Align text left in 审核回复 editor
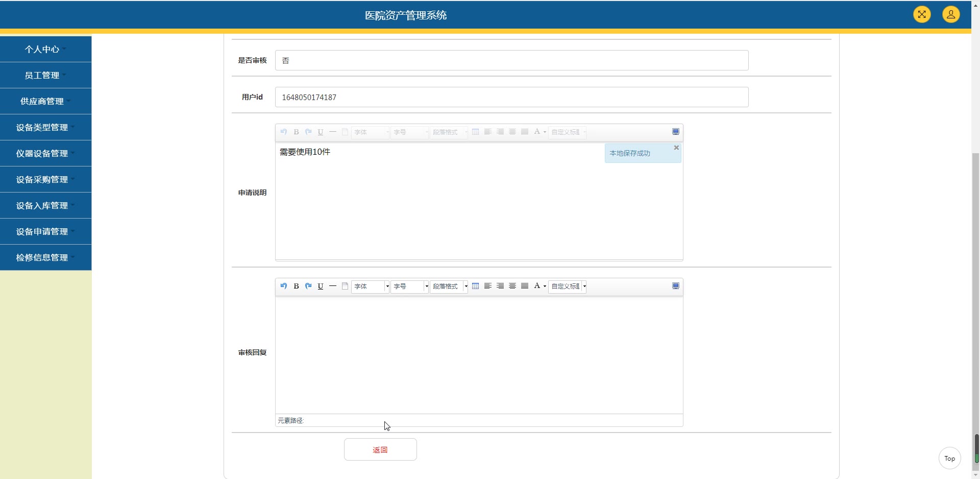Image resolution: width=980 pixels, height=479 pixels. (488, 286)
